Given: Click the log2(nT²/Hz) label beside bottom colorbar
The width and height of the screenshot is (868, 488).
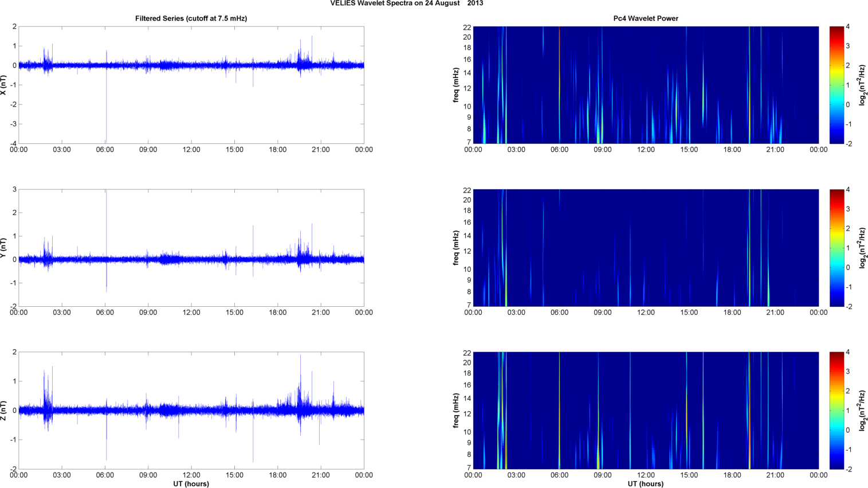Looking at the screenshot, I should (x=862, y=411).
